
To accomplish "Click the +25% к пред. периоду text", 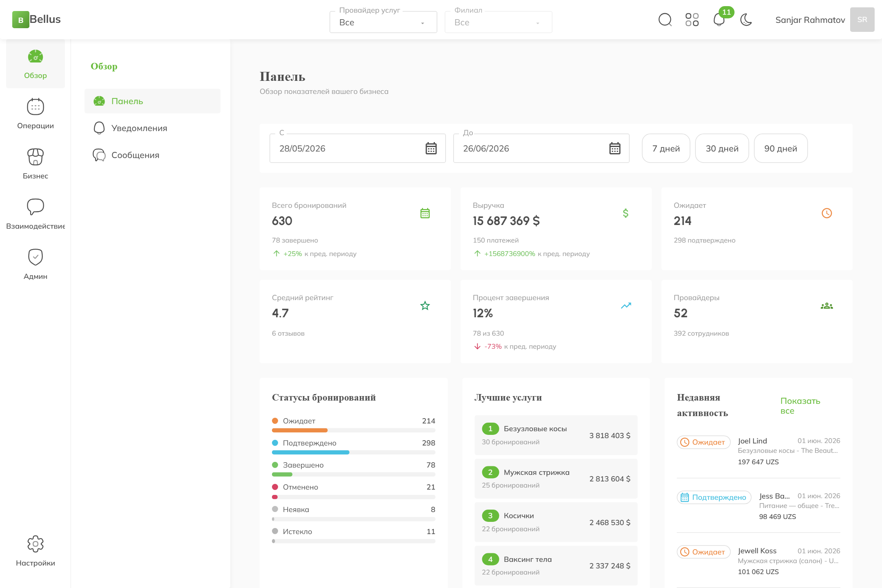I will click(320, 254).
